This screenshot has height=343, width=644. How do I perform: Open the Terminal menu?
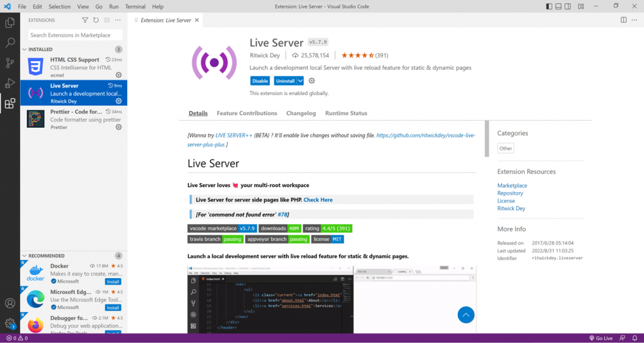click(x=135, y=6)
